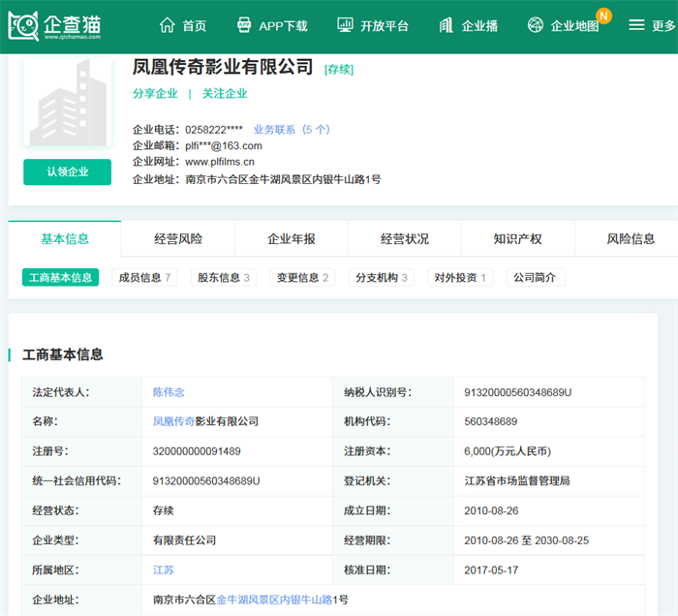Screen dimensions: 678x616
Task: Click the 企查猫 cat logo
Action: pos(23,26)
